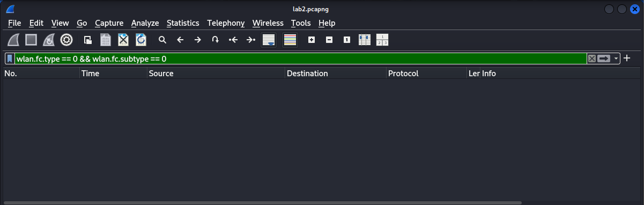644x205 pixels.
Task: Go to specified packet arrow icon
Action: [x=215, y=40]
